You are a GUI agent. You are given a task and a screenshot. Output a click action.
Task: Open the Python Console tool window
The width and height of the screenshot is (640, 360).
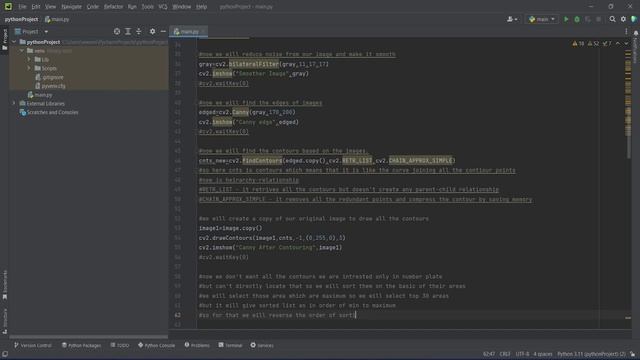156,345
